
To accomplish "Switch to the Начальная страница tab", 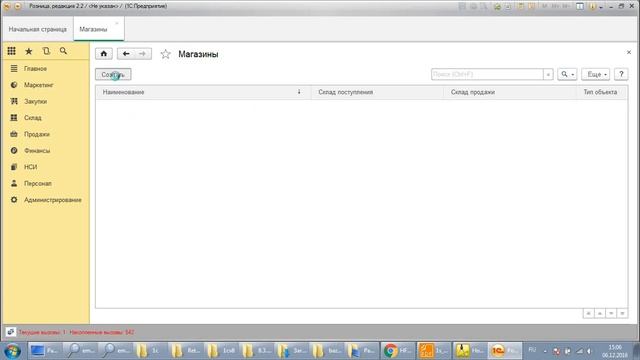I will [x=38, y=29].
